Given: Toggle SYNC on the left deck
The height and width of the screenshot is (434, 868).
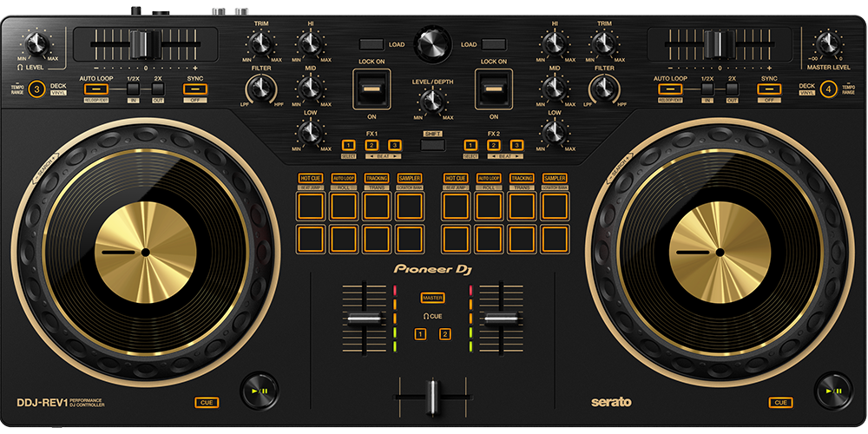Looking at the screenshot, I should click(194, 89).
